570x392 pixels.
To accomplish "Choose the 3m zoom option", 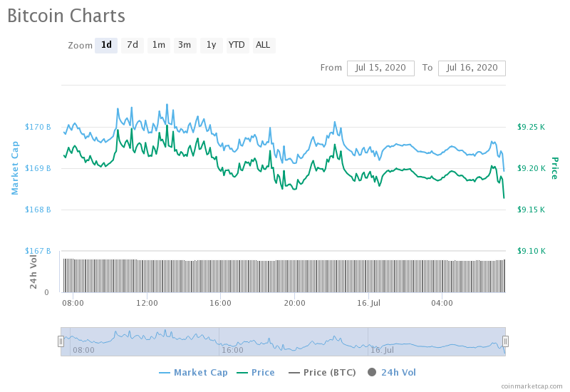I will [185, 45].
